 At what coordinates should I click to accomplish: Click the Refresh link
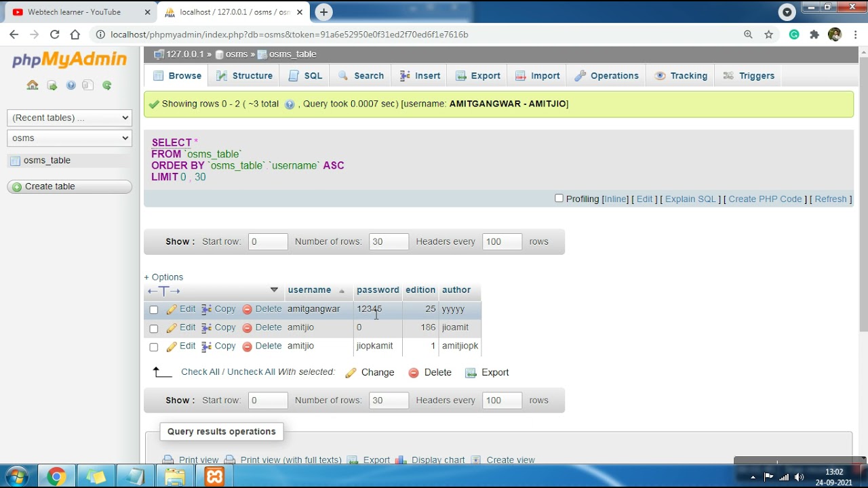(x=831, y=199)
